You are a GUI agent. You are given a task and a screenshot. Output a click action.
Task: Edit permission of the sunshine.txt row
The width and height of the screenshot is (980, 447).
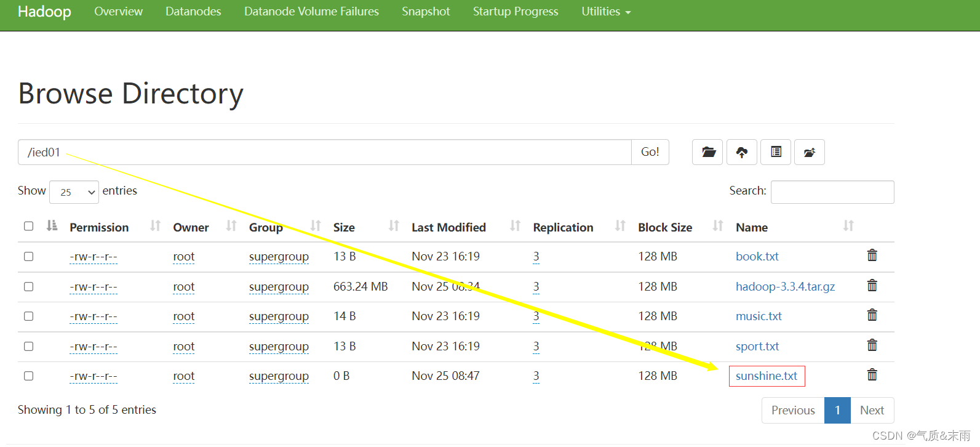(94, 376)
